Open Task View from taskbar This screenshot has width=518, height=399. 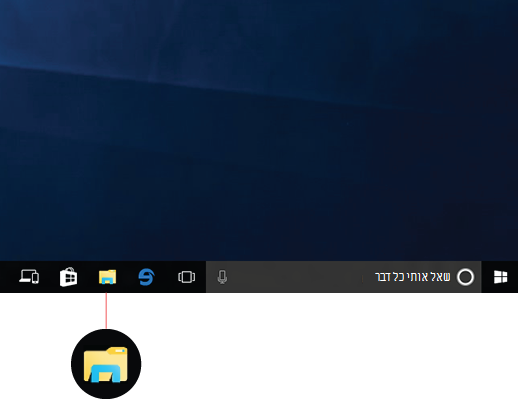click(x=186, y=277)
